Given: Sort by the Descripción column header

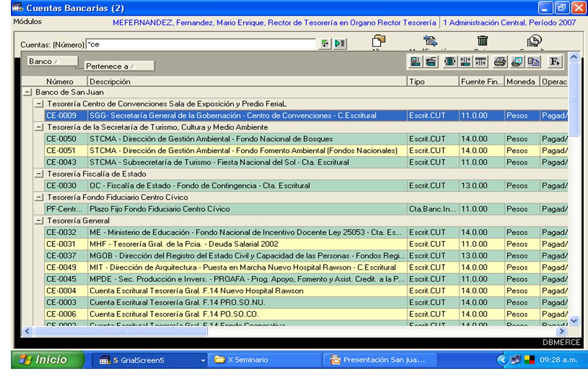Looking at the screenshot, I should click(x=247, y=81).
